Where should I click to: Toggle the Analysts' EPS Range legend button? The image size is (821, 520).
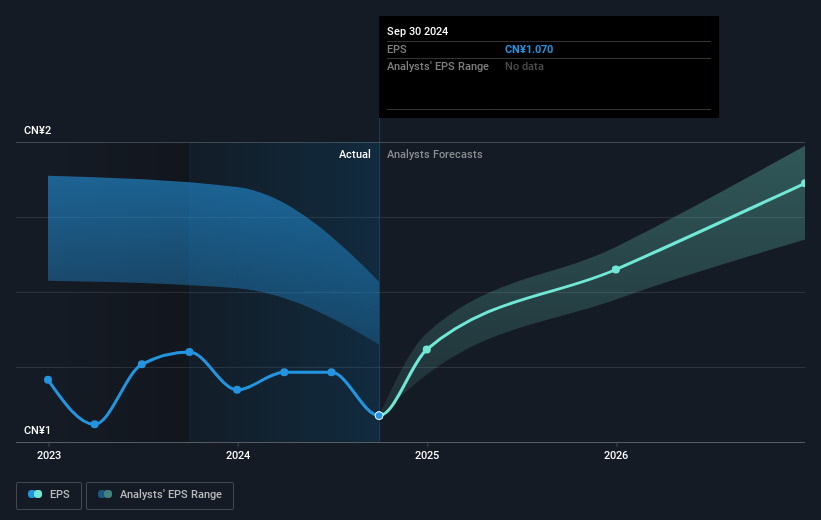pos(160,495)
